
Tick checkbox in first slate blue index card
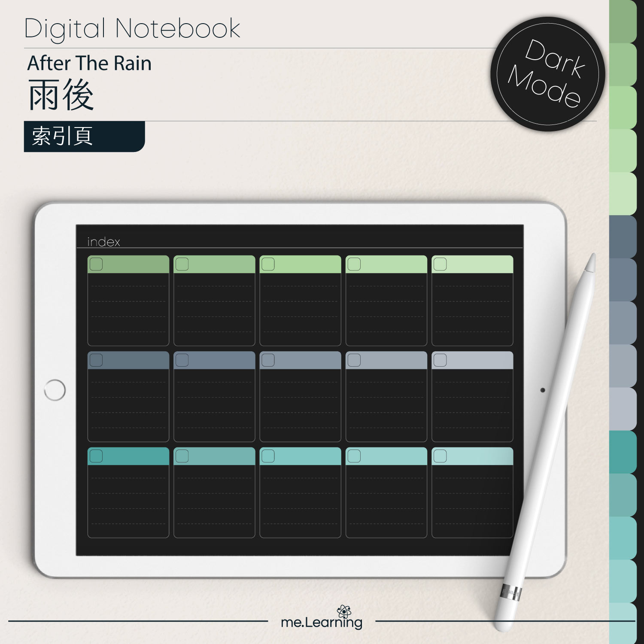point(96,360)
